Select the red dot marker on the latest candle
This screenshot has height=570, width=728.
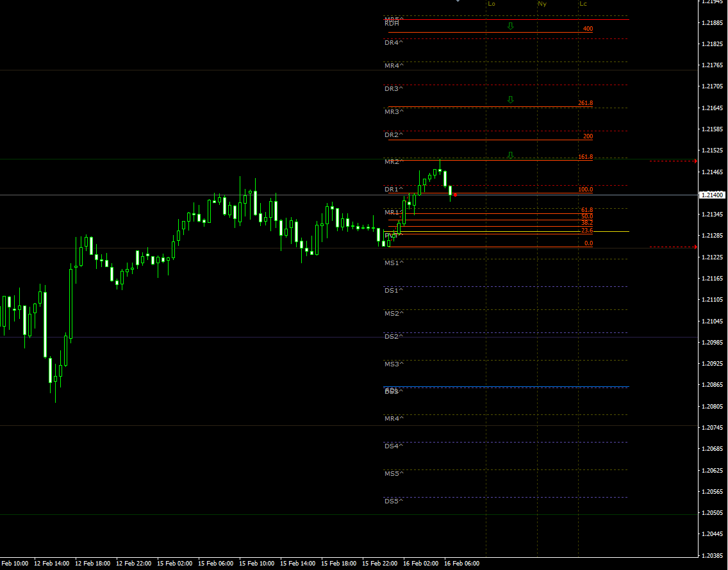pos(454,195)
